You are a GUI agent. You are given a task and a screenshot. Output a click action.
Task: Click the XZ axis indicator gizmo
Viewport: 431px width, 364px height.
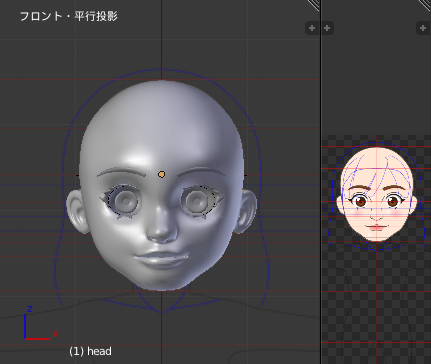(x=40, y=323)
